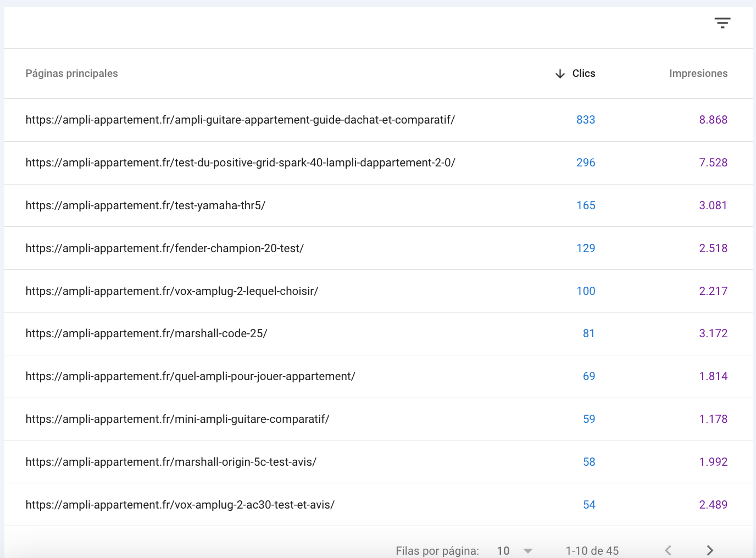Screen dimensions: 756x558
Task: Click the 2.217 impressions value
Action: 713,291
